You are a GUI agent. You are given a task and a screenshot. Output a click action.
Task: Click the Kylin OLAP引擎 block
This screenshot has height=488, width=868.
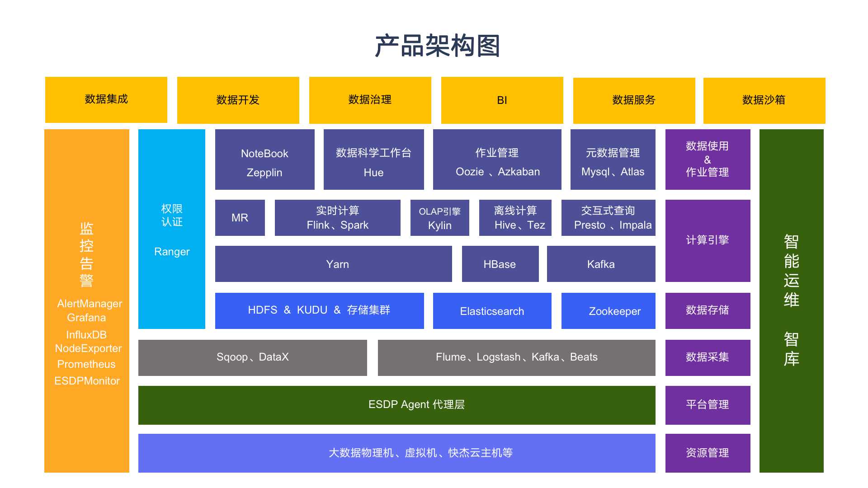click(439, 218)
